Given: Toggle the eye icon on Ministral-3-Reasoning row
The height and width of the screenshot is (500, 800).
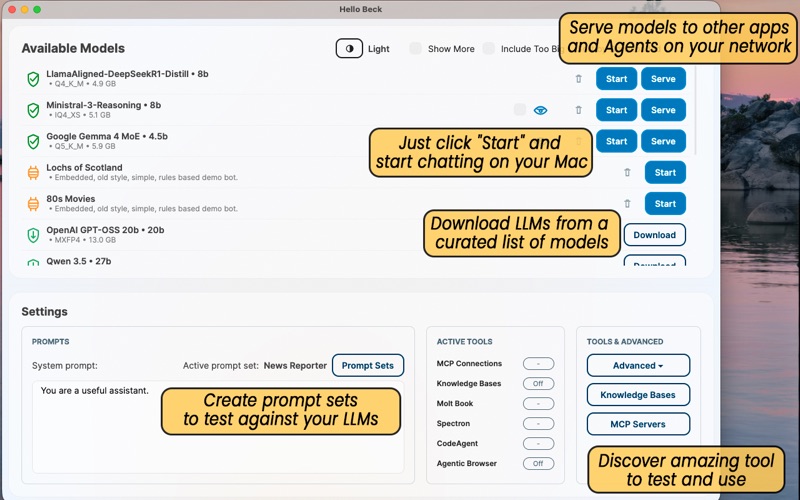Looking at the screenshot, I should [540, 110].
